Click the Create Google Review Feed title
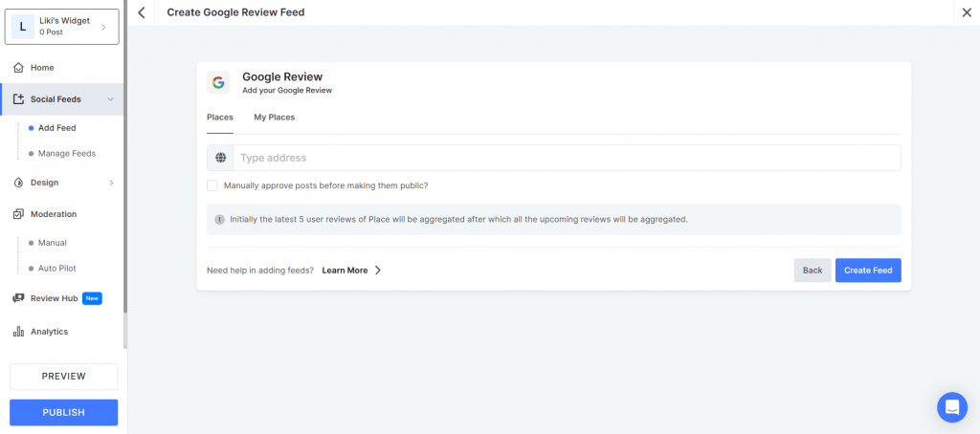The width and height of the screenshot is (980, 434). [x=235, y=12]
